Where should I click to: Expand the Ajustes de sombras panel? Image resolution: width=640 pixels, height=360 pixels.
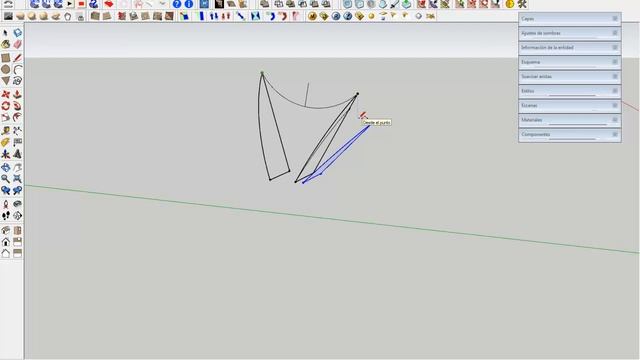point(570,33)
